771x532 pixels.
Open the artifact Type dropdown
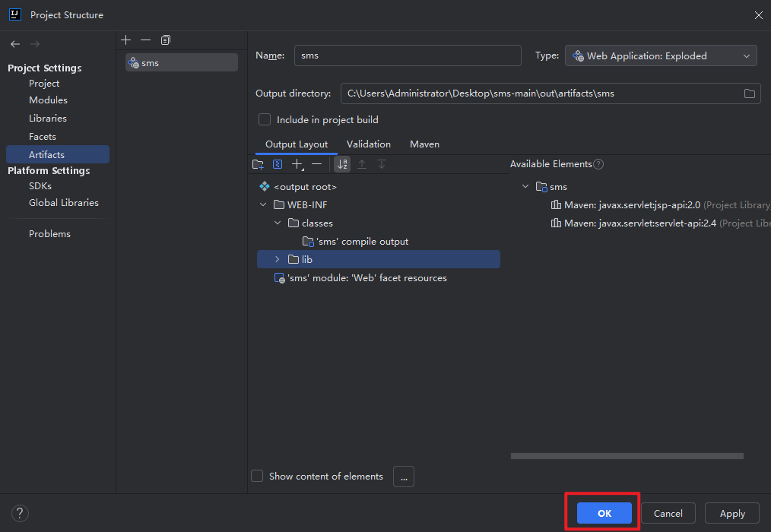click(662, 55)
